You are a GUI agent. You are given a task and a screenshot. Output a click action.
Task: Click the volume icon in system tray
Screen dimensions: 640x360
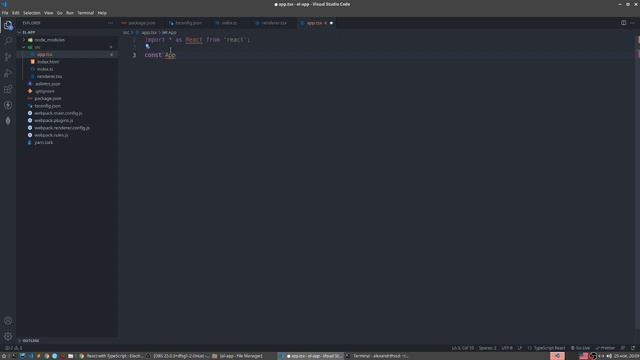point(609,356)
